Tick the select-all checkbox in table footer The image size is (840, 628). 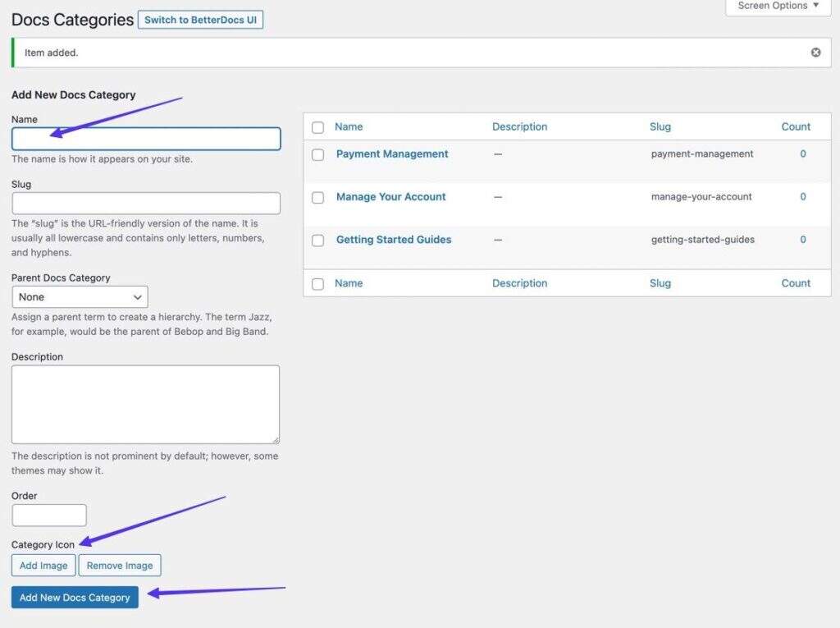click(318, 284)
